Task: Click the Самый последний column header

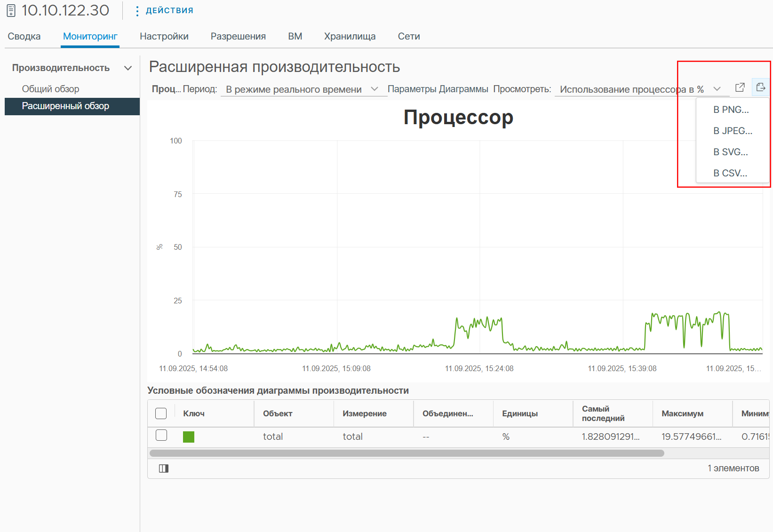Action: pos(603,413)
